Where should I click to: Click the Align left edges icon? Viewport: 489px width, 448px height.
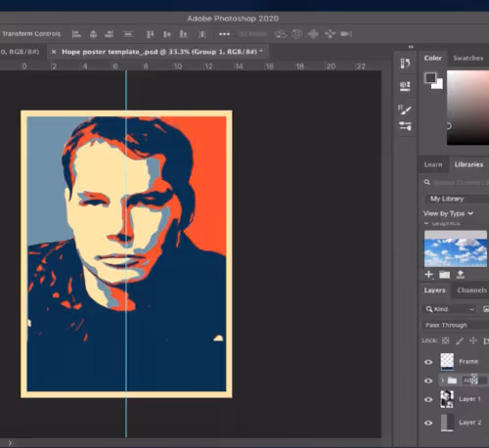click(76, 34)
